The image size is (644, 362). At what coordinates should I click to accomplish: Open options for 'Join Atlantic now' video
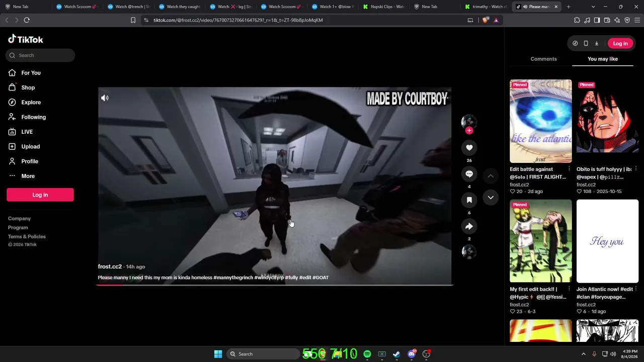pyautogui.click(x=636, y=290)
